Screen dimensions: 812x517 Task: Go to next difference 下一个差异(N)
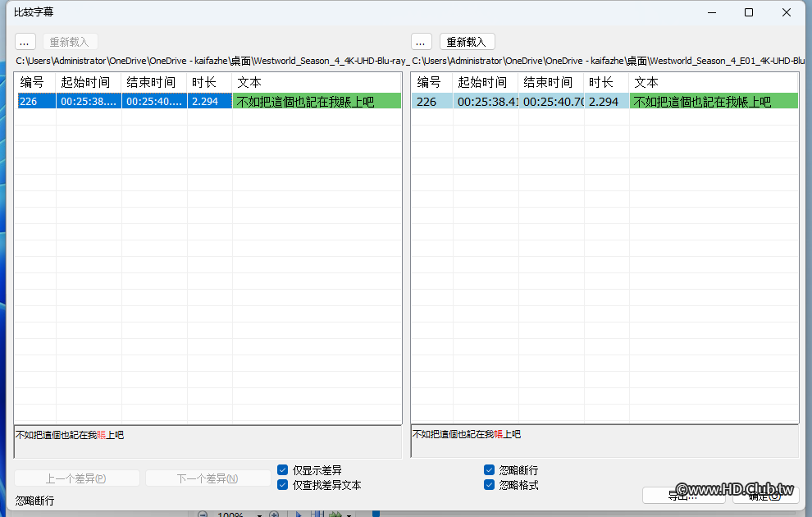tap(208, 478)
